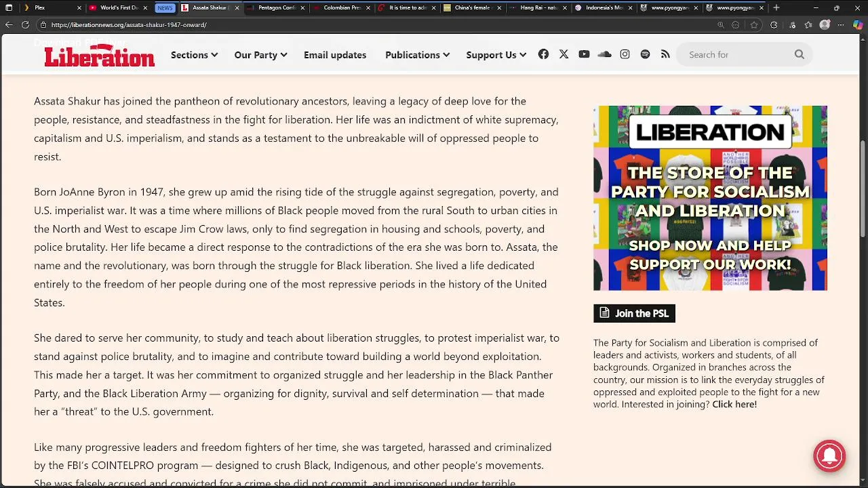Switch to the Hang Rai tab
This screenshot has height=488, width=868.
(x=538, y=7)
